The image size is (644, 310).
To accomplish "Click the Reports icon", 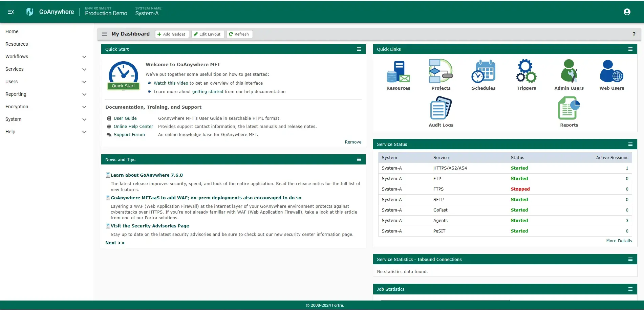I will (569, 108).
